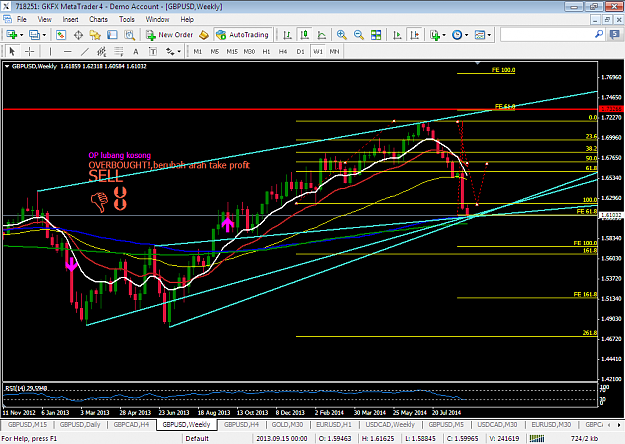Switch to Line Chart mode
Viewport: 625px width, 444px height.
tap(322, 35)
